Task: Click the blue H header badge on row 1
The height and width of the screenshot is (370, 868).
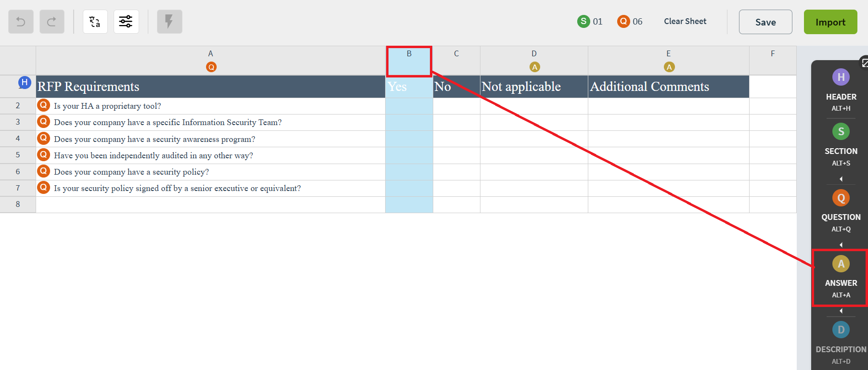Action: (x=25, y=82)
